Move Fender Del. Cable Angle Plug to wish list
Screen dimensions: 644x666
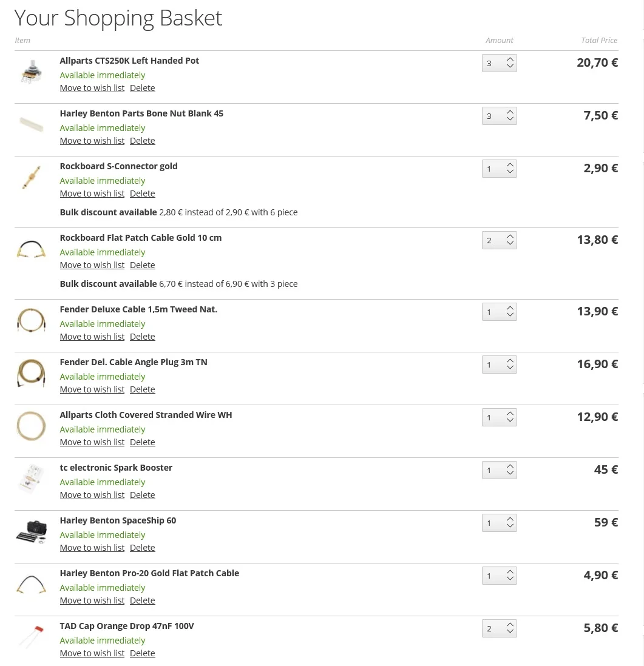(92, 389)
